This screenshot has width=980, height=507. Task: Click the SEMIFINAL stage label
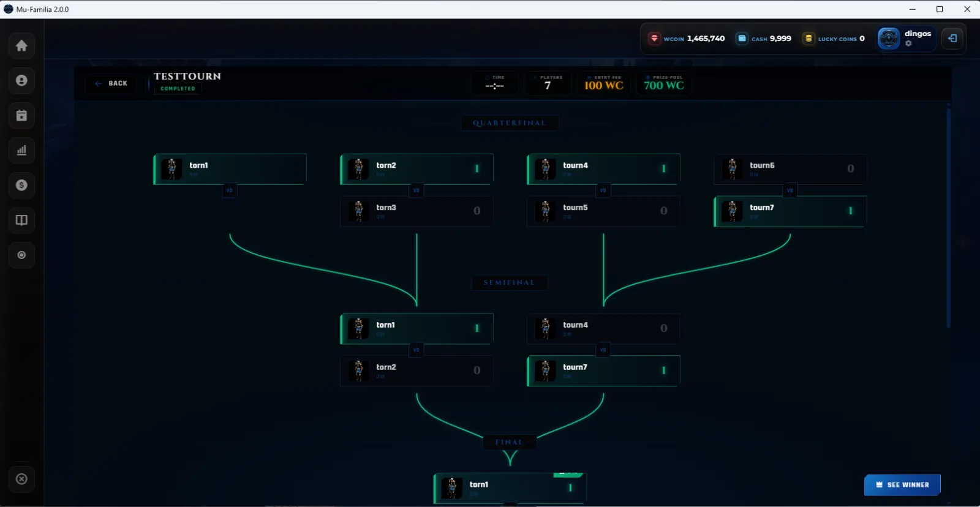509,283
